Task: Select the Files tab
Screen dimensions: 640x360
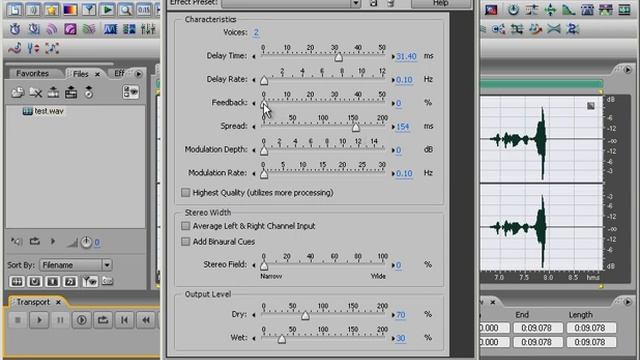Action: [x=80, y=74]
